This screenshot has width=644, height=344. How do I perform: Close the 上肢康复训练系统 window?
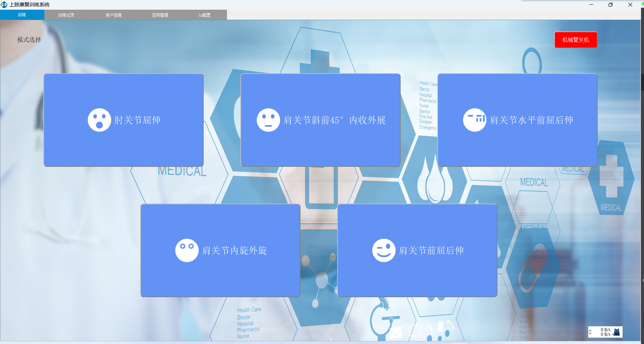pyautogui.click(x=630, y=5)
